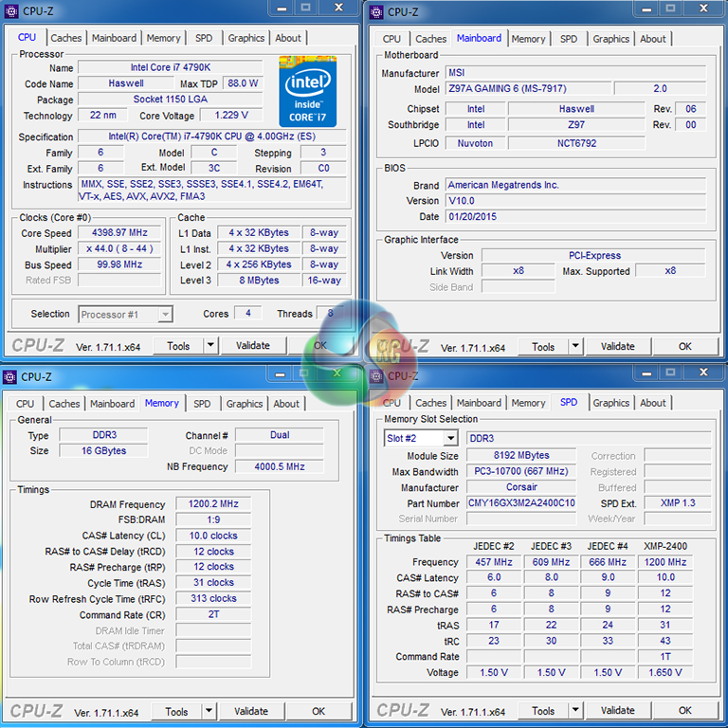Click the CPU-Z title icon in the processor window
This screenshot has height=728, width=728.
tap(12, 11)
